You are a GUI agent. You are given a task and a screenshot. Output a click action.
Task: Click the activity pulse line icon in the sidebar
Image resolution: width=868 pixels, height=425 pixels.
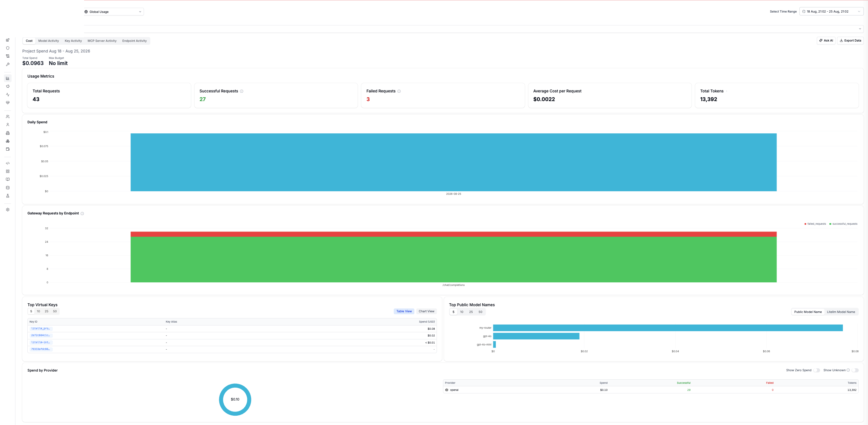(x=8, y=95)
